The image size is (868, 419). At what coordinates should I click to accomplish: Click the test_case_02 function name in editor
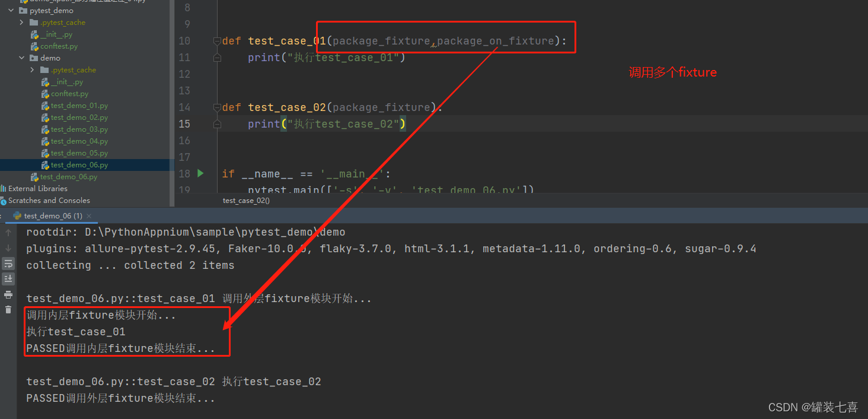tap(288, 107)
